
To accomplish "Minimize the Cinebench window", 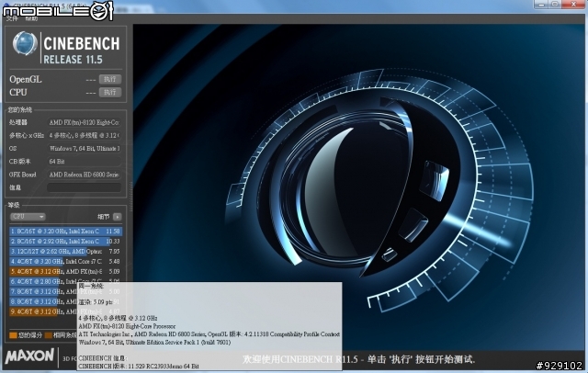I will point(541,4).
